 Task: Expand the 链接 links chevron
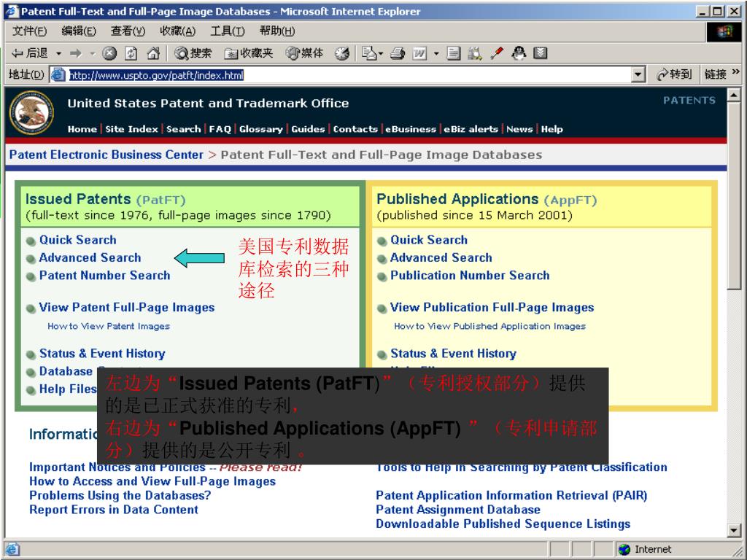(736, 72)
